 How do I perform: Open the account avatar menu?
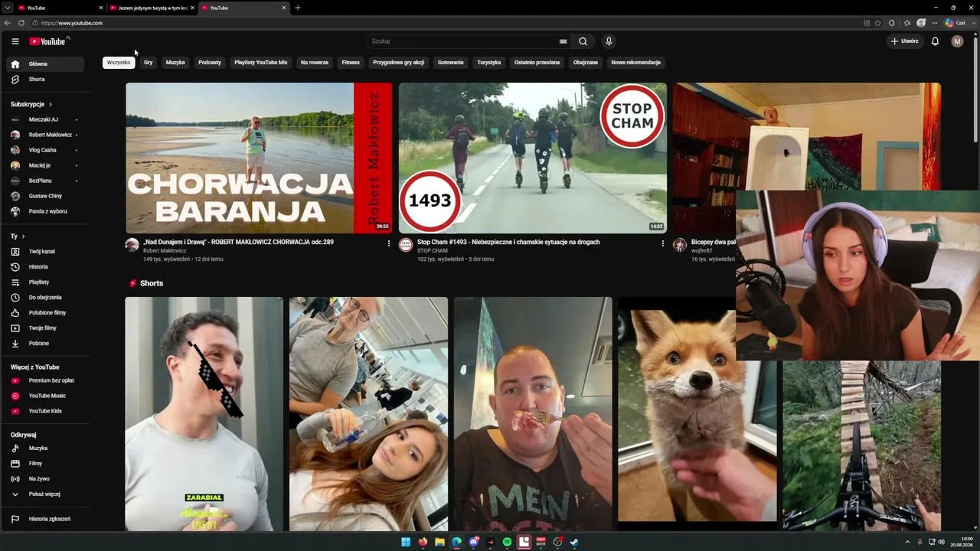957,41
